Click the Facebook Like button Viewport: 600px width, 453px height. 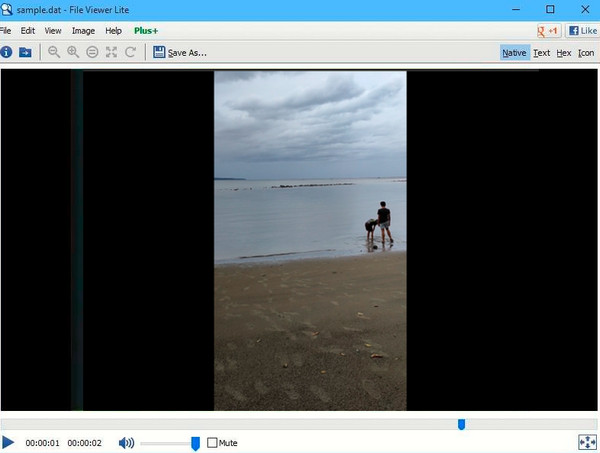(582, 31)
